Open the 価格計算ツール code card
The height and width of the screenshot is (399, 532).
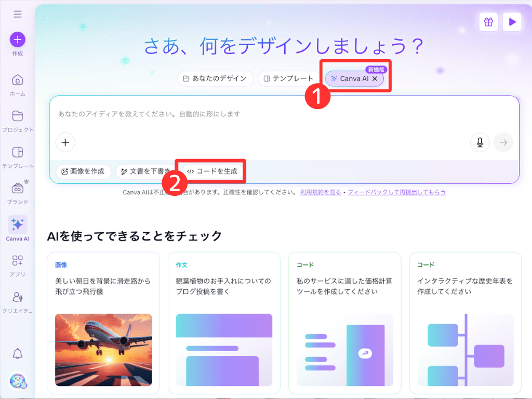[345, 323]
